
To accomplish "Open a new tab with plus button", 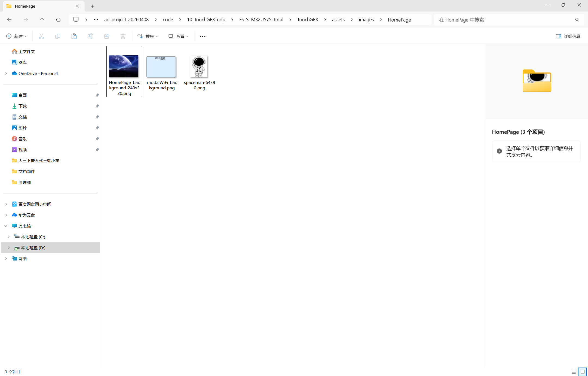I will click(x=93, y=6).
